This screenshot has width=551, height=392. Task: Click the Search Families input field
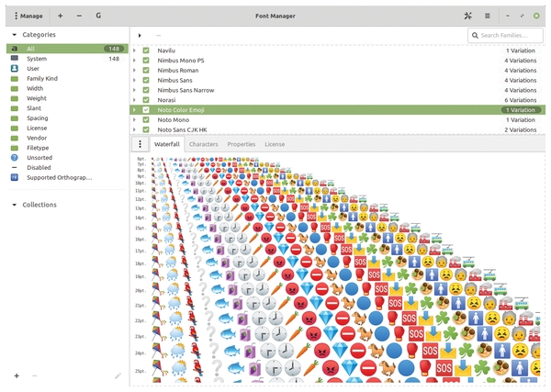[x=505, y=36]
